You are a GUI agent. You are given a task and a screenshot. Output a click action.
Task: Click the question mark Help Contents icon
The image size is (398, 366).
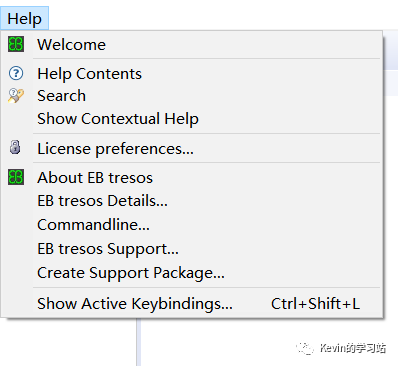(16, 73)
